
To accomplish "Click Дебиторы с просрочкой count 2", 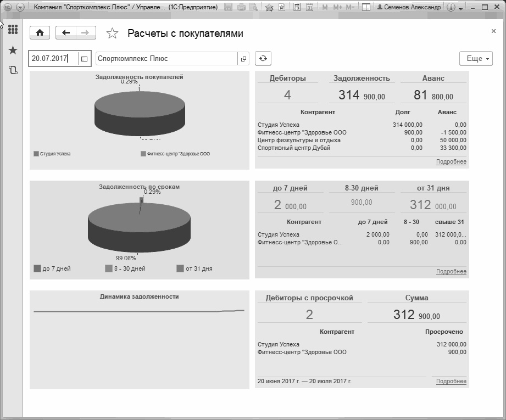I will [309, 315].
